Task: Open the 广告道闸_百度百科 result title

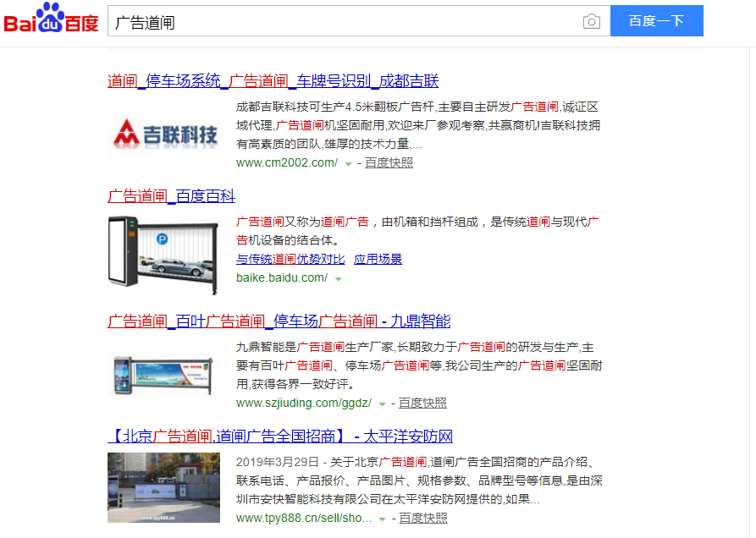Action: [171, 195]
